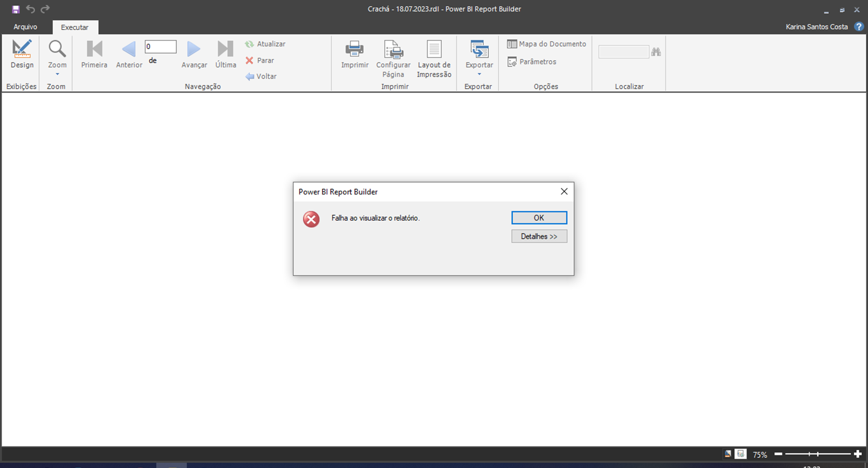
Task: Decrease zoom with the minus button
Action: point(778,454)
